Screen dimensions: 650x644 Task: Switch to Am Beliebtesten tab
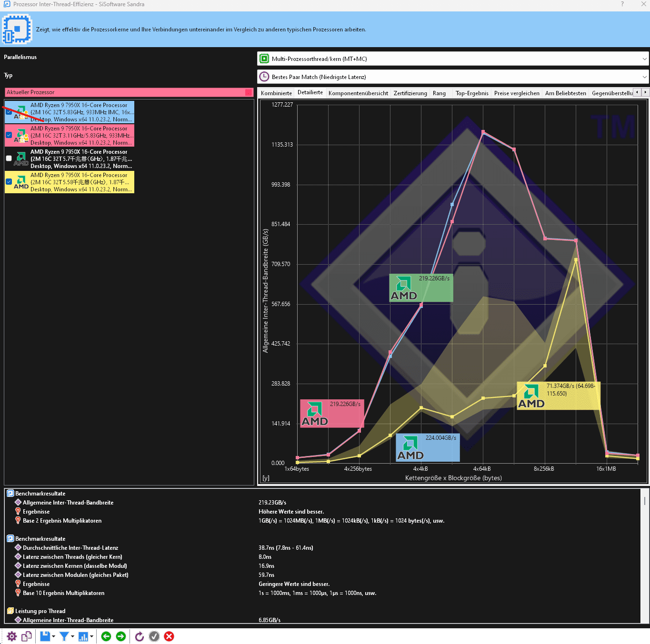566,93
